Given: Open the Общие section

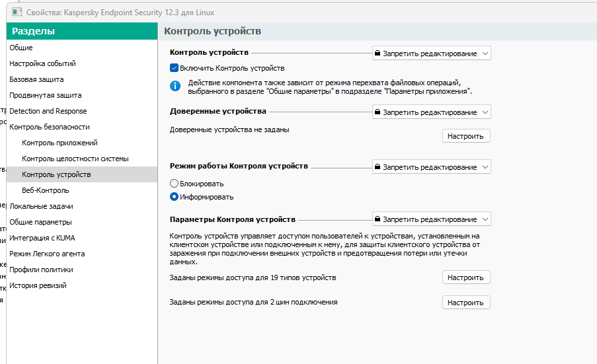Looking at the screenshot, I should [x=82, y=48].
